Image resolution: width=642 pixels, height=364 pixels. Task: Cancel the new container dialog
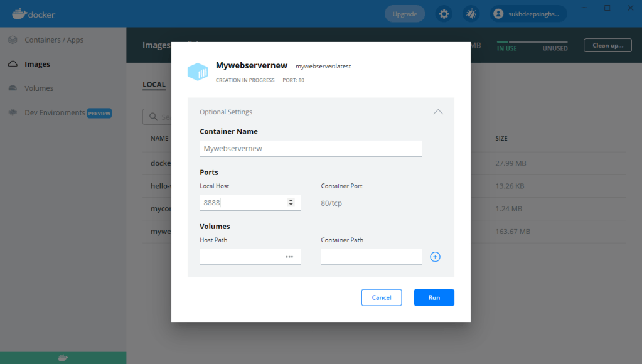382,297
